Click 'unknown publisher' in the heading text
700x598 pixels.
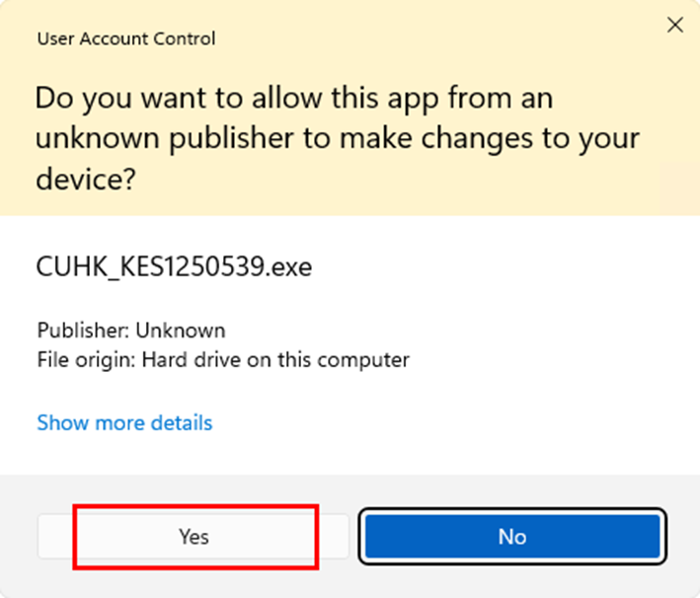point(164,139)
